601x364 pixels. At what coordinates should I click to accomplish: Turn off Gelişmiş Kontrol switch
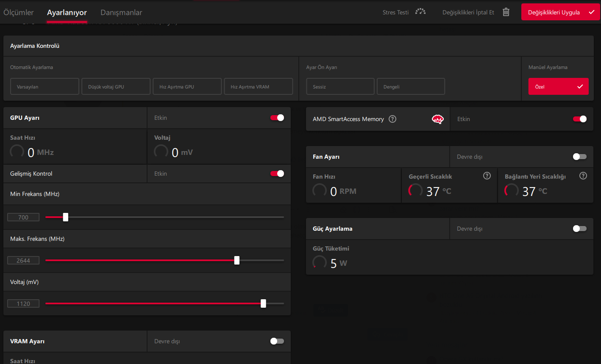pos(277,174)
